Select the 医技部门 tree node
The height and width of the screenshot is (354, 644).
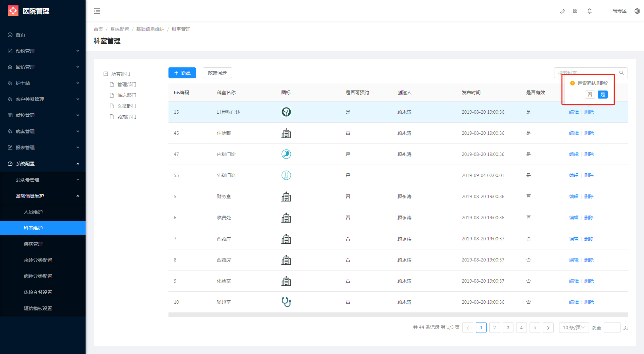127,106
